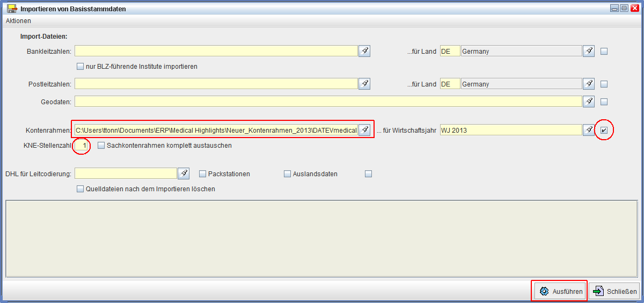Enable Quelldateien nach dem Importieren löschen
Screen dimensions: 644x303
[x=80, y=189]
